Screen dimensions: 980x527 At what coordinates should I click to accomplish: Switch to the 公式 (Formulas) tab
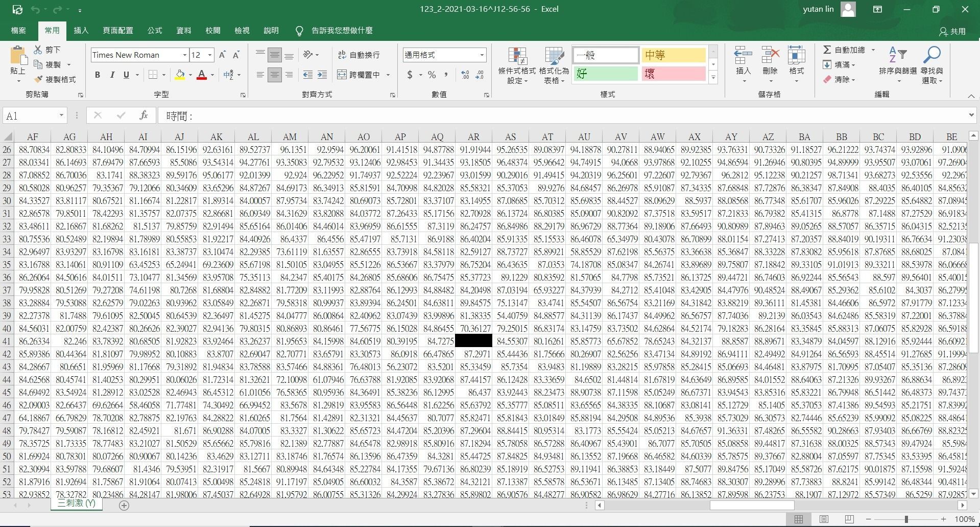(154, 31)
